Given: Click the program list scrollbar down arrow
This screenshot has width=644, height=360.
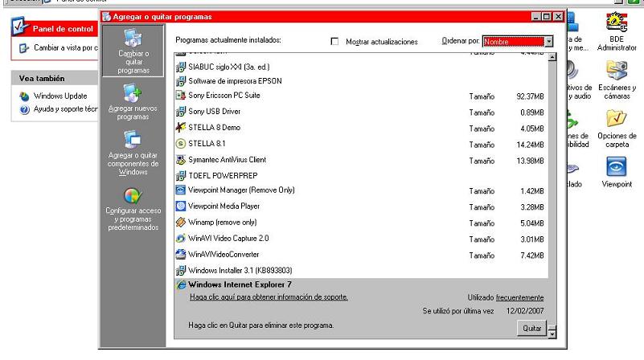Looking at the screenshot, I should coord(552,334).
